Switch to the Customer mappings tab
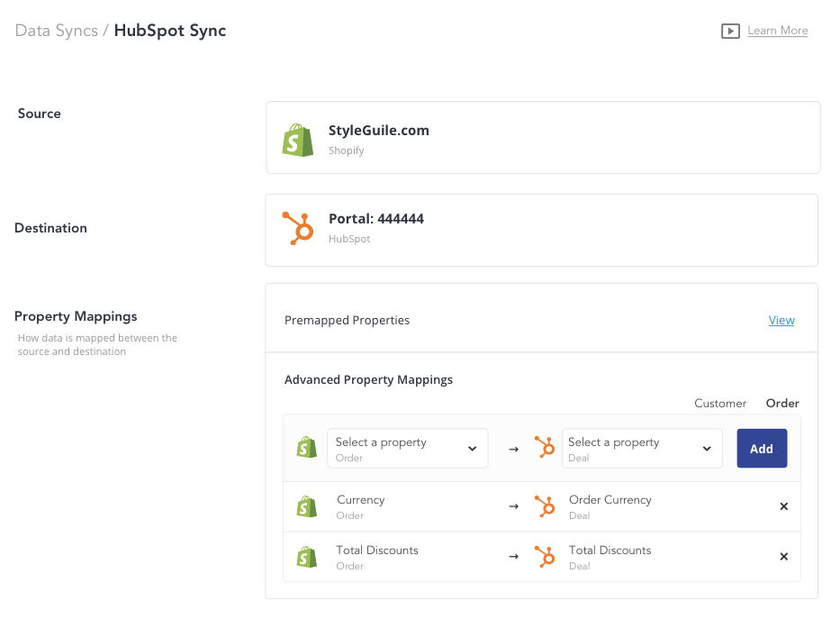This screenshot has width=840, height=619. (720, 403)
